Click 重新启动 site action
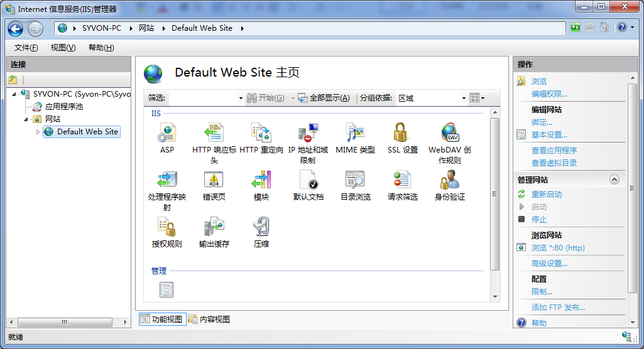The image size is (644, 349). [x=546, y=195]
